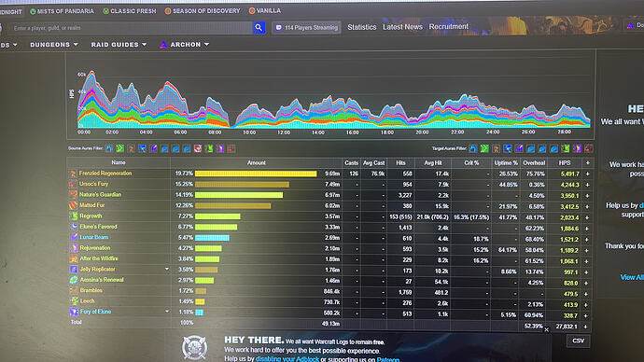The image size is (644, 362).
Task: Click the 10:00 mark on HPS graph
Action: [x=249, y=132]
